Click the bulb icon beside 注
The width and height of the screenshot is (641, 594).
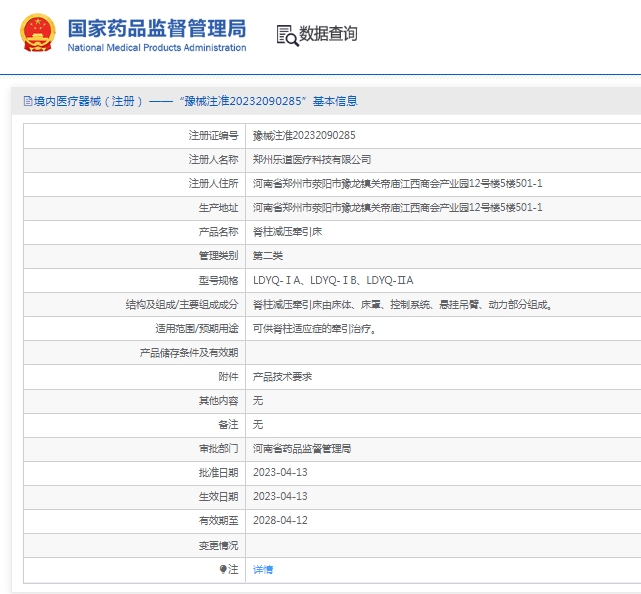(x=223, y=569)
